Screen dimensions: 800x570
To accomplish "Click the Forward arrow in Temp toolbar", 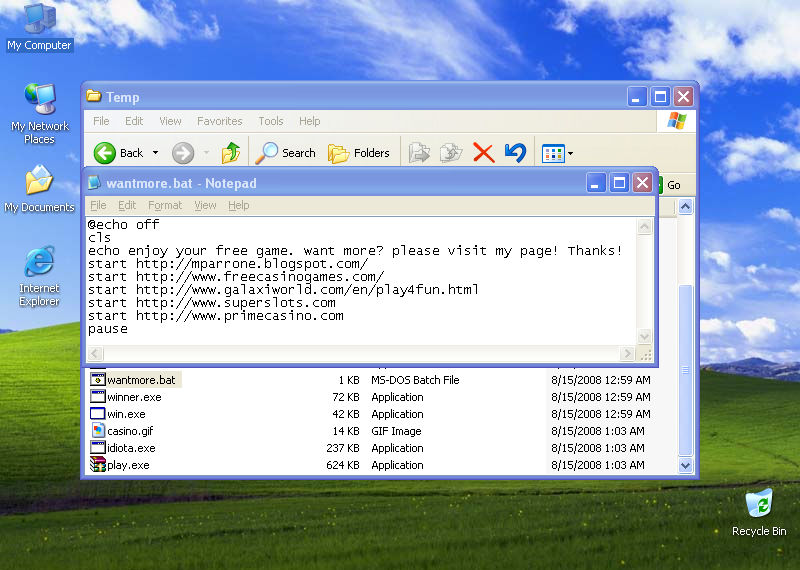I will (x=183, y=153).
